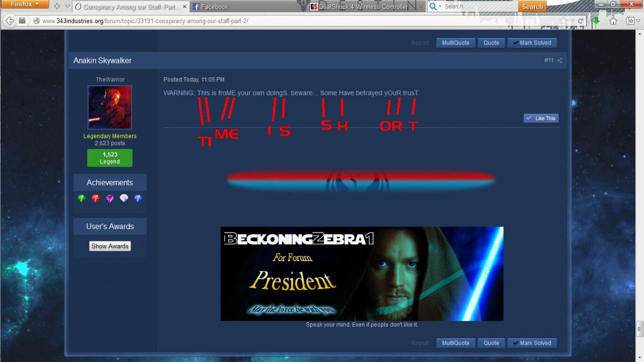Click the browser back arrow button
The width and height of the screenshot is (644, 362).
coord(9,21)
